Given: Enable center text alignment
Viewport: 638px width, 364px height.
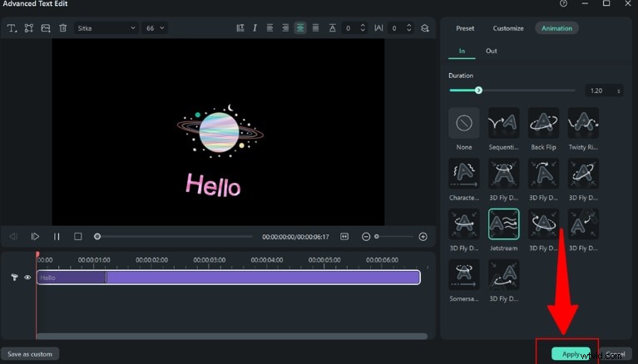Looking at the screenshot, I should tap(299, 28).
